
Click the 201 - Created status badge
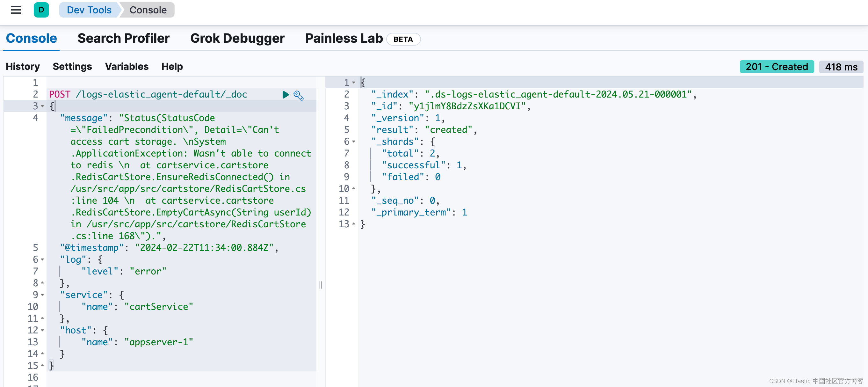click(776, 67)
